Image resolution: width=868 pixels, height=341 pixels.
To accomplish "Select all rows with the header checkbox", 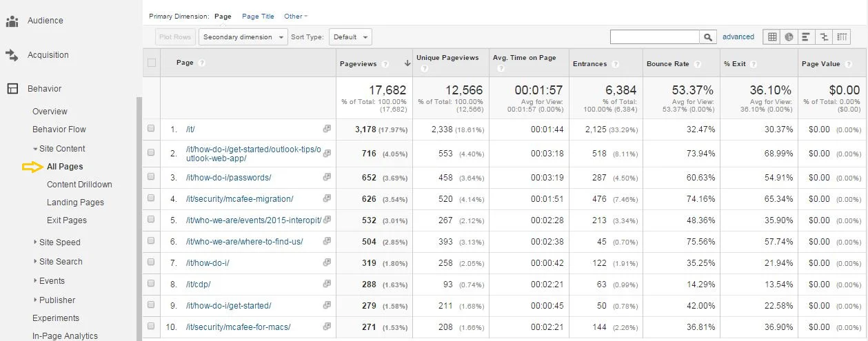I will click(152, 63).
